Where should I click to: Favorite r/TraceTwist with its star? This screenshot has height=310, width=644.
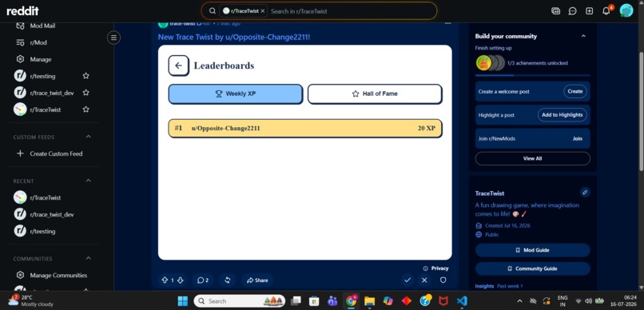pyautogui.click(x=85, y=109)
